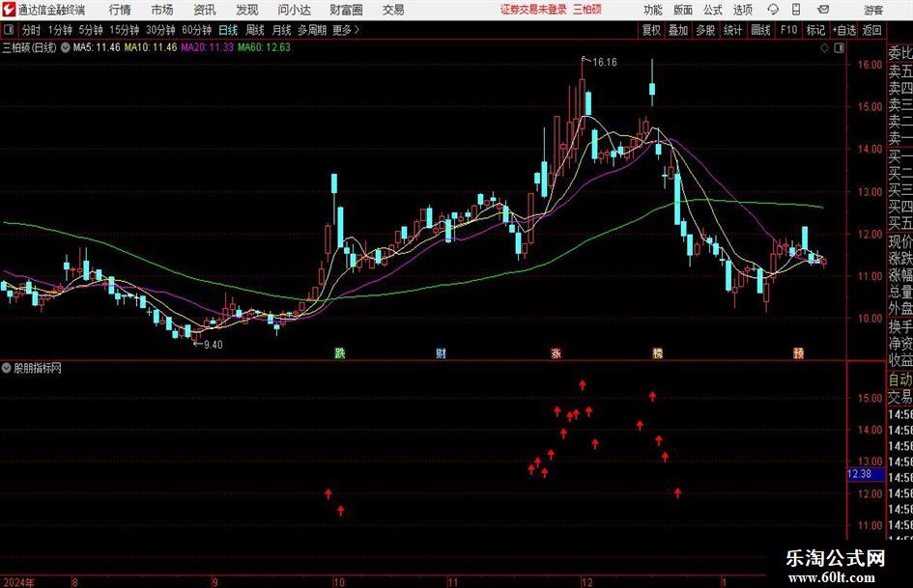Open the customer service headset icon
Viewport: 913px width, 588px height.
tap(773, 10)
